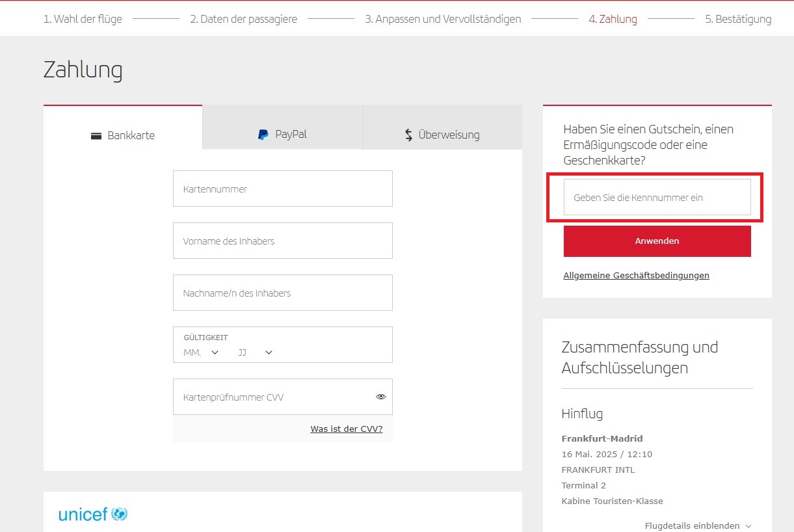Select the Bankkarte payment tab
This screenshot has width=794, height=532.
123,135
